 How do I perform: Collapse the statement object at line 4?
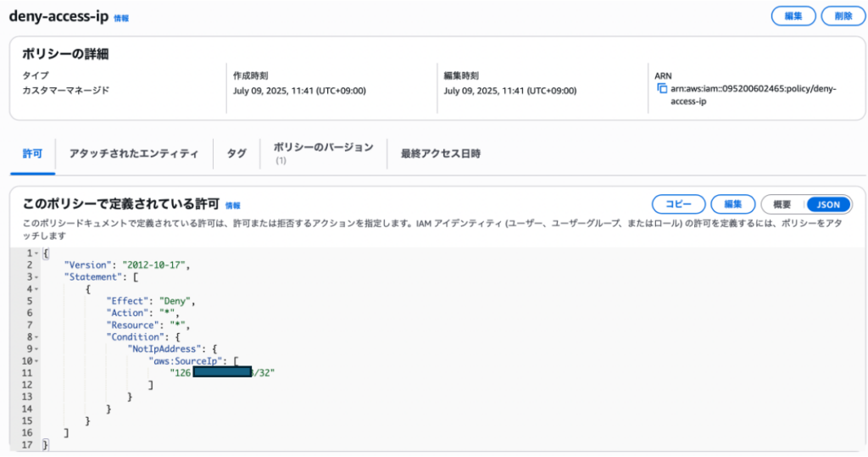pos(36,289)
